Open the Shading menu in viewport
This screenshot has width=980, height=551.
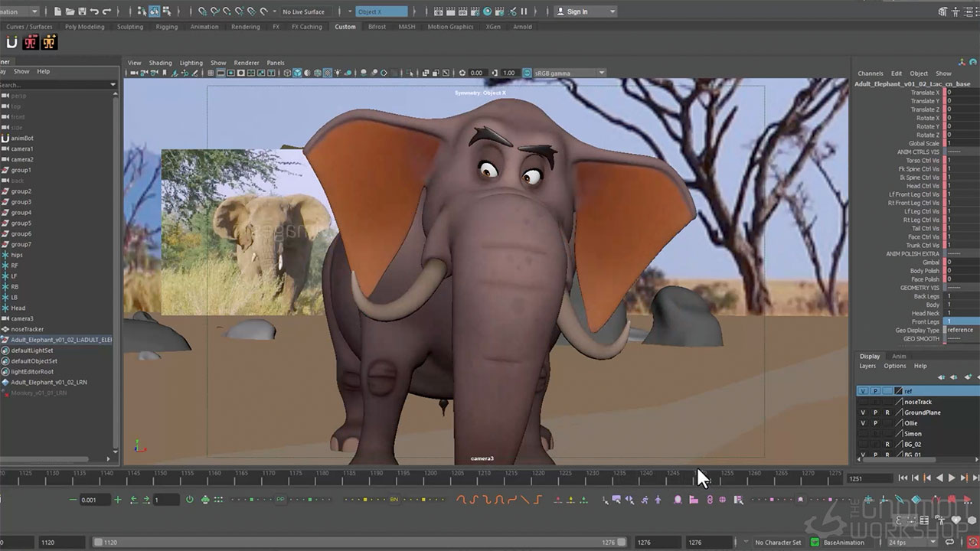point(160,63)
